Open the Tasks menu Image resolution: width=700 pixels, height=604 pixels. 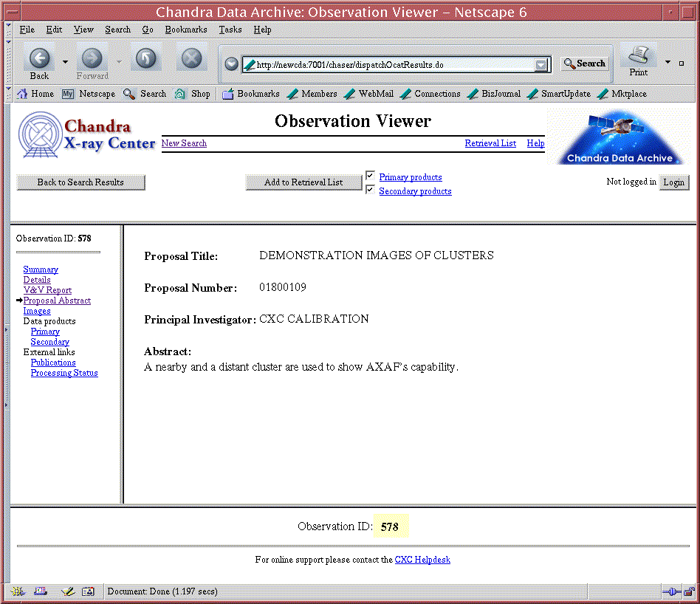point(230,30)
